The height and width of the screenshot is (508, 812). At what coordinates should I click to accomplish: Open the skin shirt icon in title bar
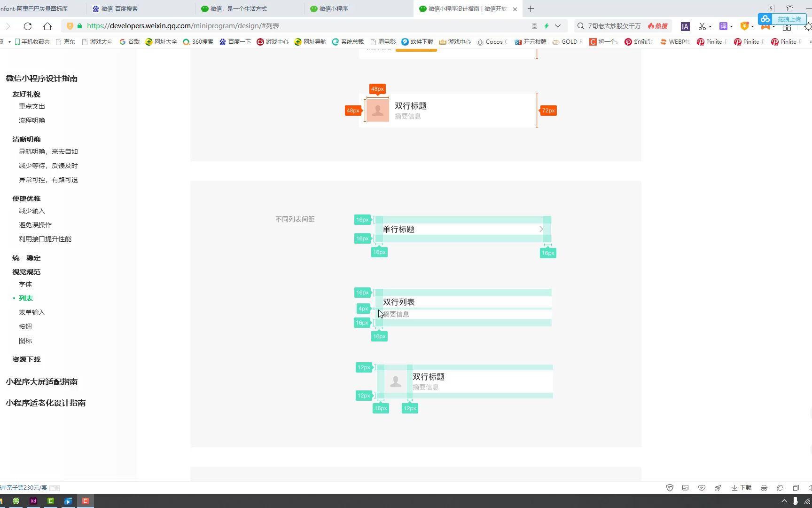point(790,8)
